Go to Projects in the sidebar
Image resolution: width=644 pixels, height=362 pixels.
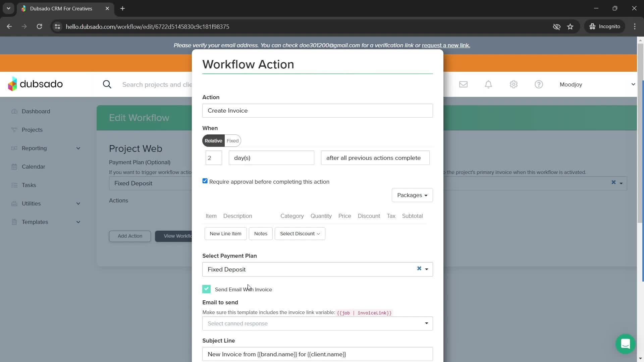tap(32, 130)
